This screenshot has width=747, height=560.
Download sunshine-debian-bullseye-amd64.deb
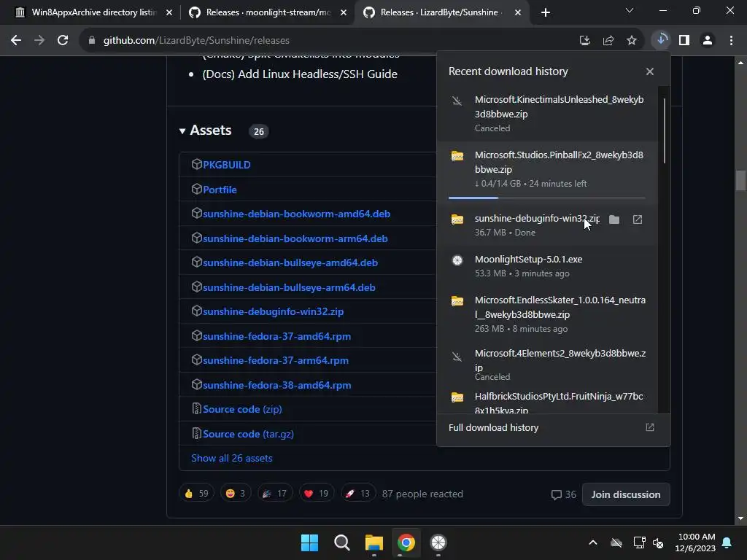pyautogui.click(x=290, y=262)
